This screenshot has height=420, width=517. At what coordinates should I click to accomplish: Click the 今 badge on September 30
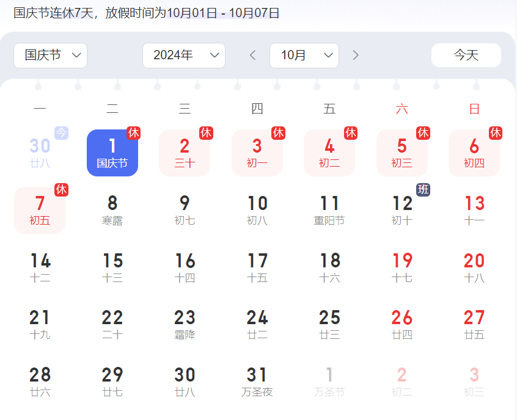point(62,132)
